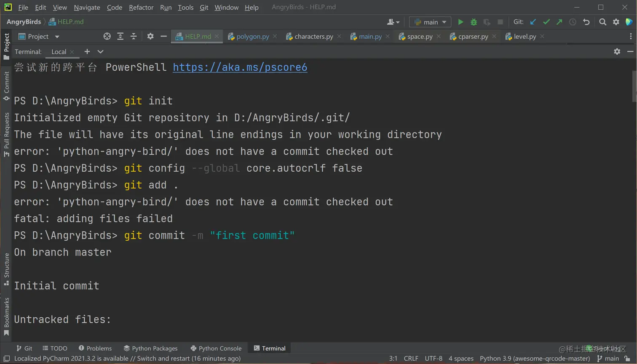This screenshot has height=364, width=637.
Task: Open Terminal settings gear
Action: pyautogui.click(x=617, y=51)
